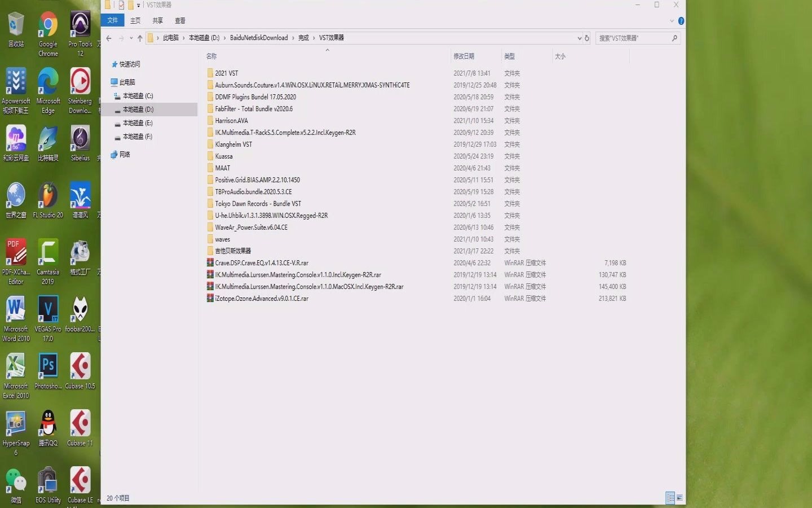The width and height of the screenshot is (812, 508).
Task: Click BaiduNetdiskDownload in the address path
Action: point(259,38)
